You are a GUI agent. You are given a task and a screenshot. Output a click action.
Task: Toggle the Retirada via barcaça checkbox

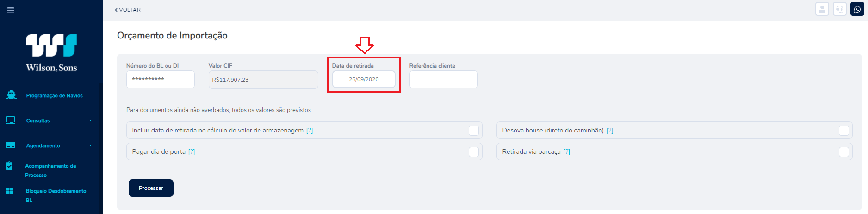click(844, 152)
